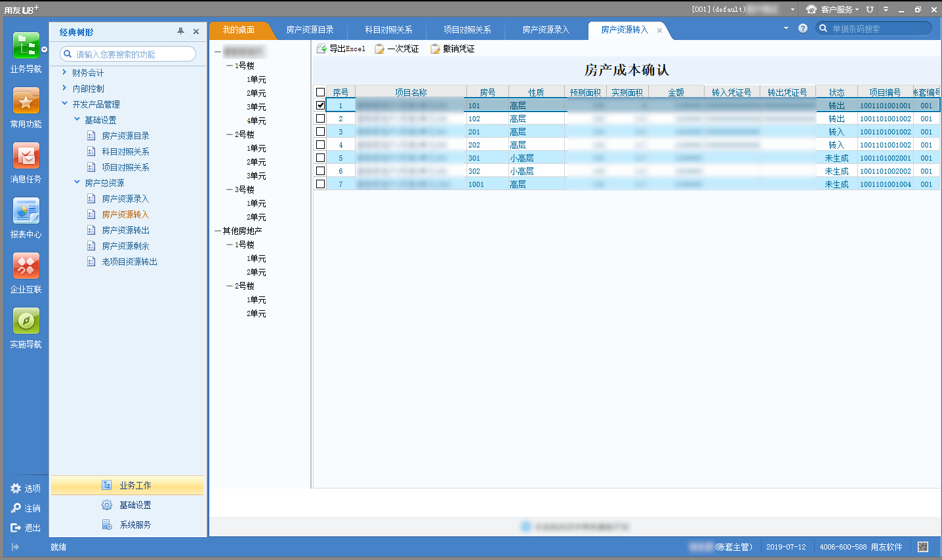Image resolution: width=942 pixels, height=560 pixels.
Task: Check the checkbox for row 5
Action: (x=321, y=157)
